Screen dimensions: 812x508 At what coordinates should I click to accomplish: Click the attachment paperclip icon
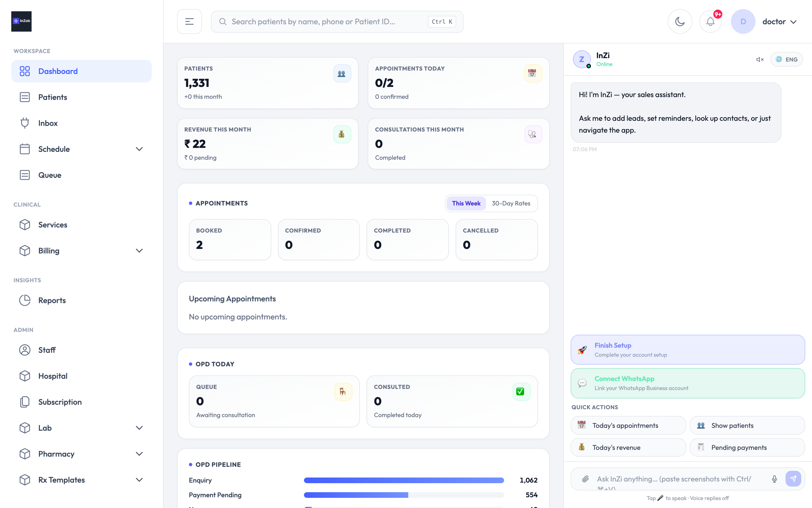[x=585, y=479]
